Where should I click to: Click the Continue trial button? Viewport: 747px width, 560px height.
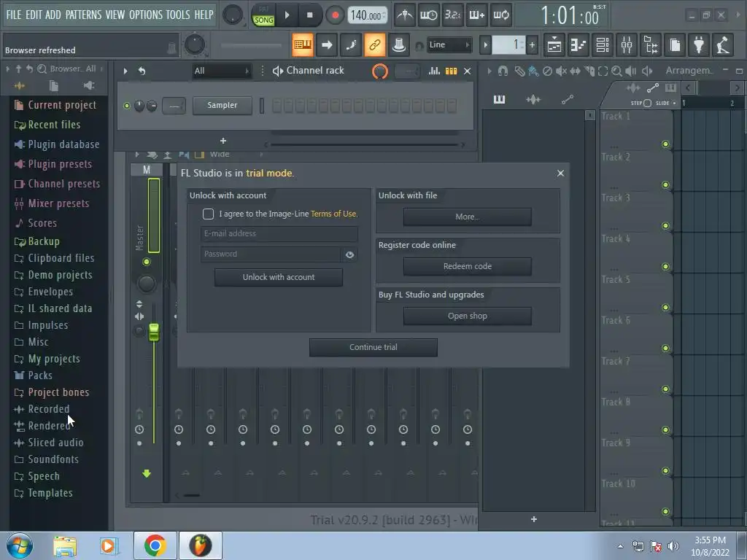373,348
